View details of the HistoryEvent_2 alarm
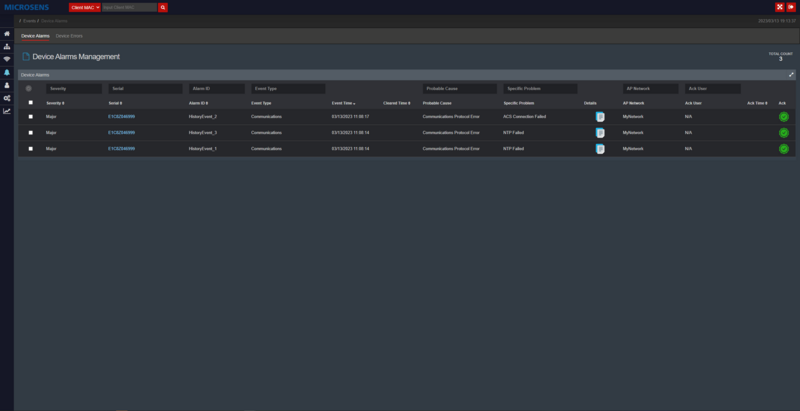800x411 pixels. (x=600, y=117)
